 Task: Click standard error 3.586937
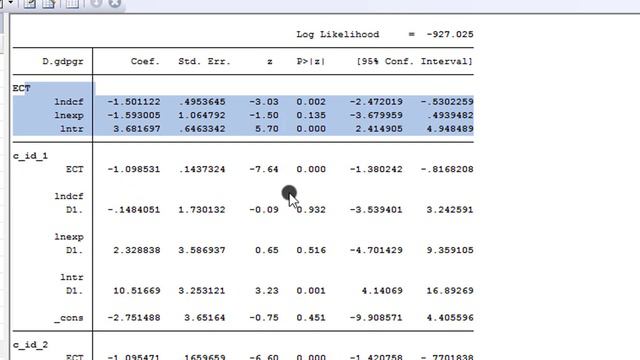point(202,250)
